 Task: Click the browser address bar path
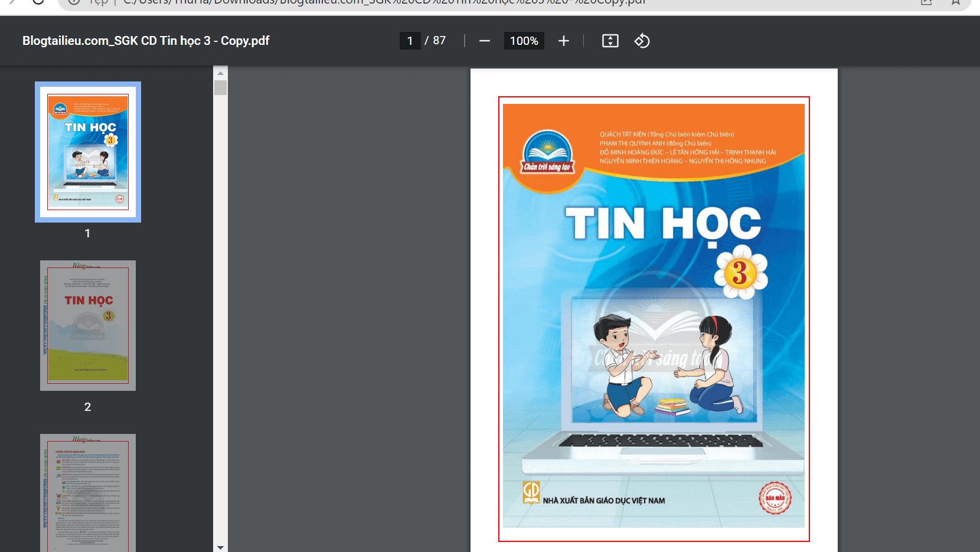[x=384, y=2]
